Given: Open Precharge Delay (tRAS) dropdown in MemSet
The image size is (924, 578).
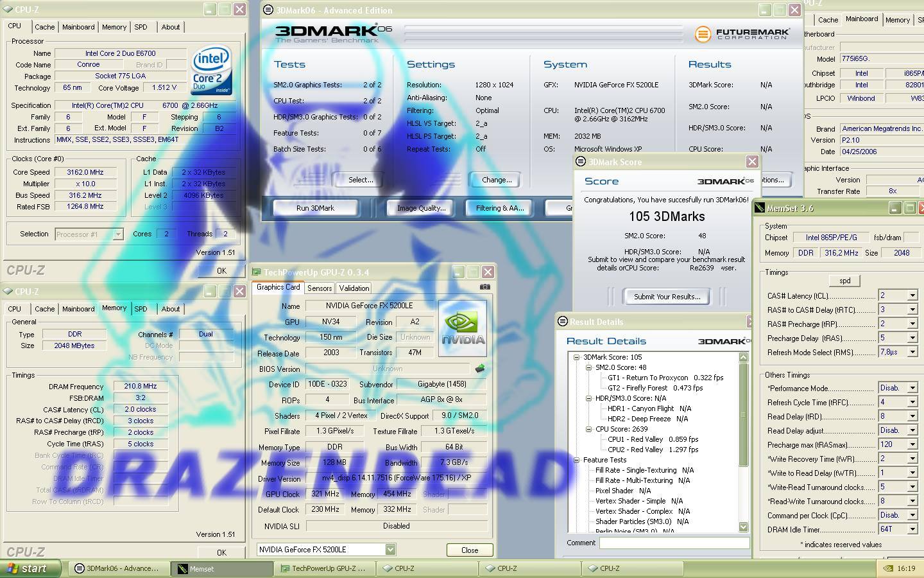Looking at the screenshot, I should (912, 338).
